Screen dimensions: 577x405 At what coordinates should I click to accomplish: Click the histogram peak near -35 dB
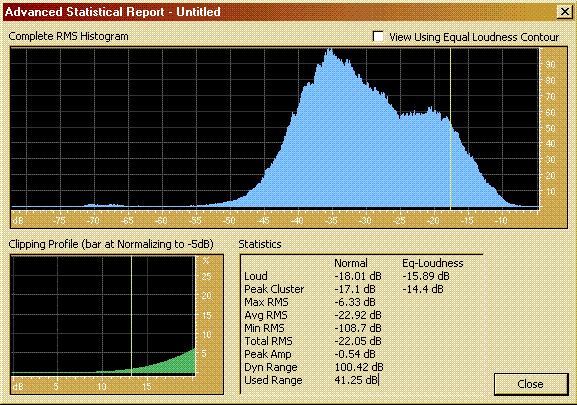tap(330, 53)
